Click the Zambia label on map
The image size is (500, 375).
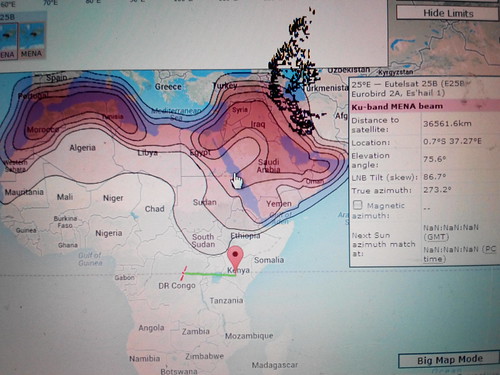[x=196, y=331]
